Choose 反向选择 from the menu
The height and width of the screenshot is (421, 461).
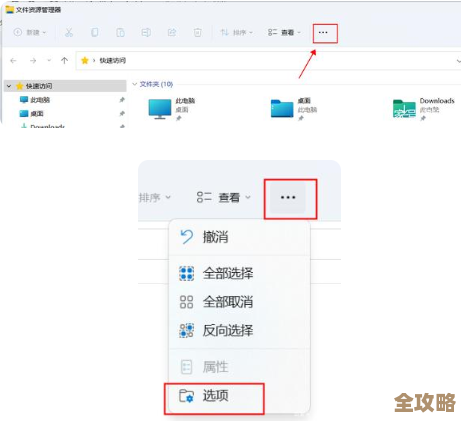click(239, 331)
